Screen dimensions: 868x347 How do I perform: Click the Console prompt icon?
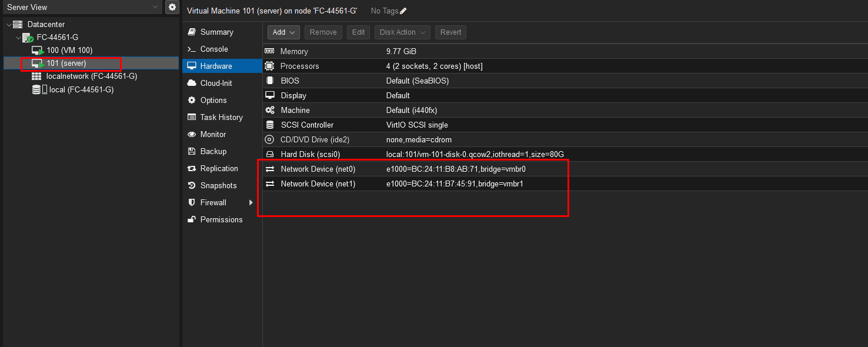191,49
